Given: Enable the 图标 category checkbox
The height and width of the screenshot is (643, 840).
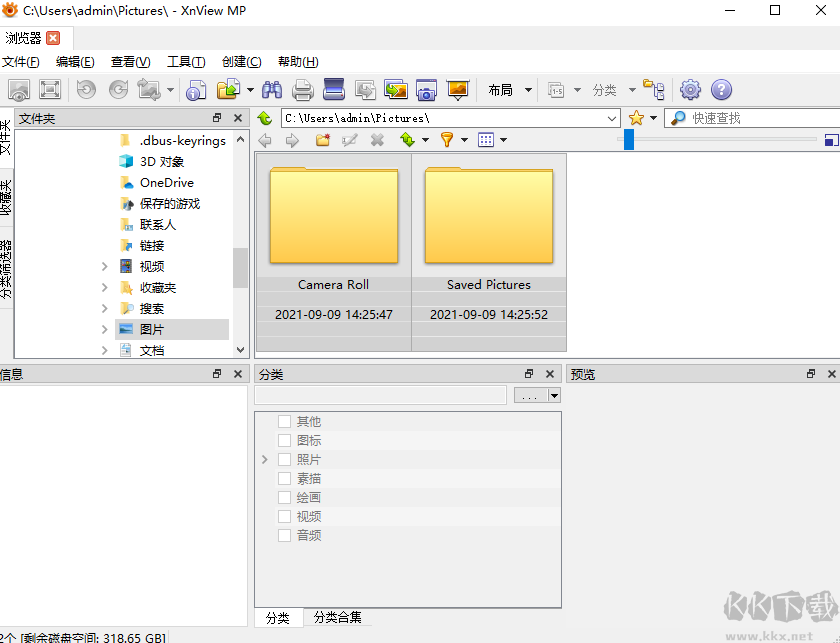Looking at the screenshot, I should [284, 440].
